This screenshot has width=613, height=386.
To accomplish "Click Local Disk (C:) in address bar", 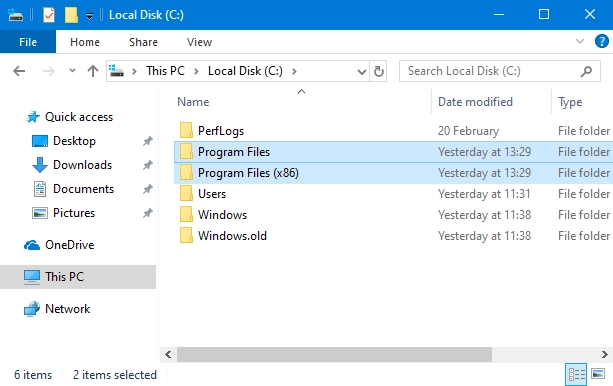I will coord(245,71).
